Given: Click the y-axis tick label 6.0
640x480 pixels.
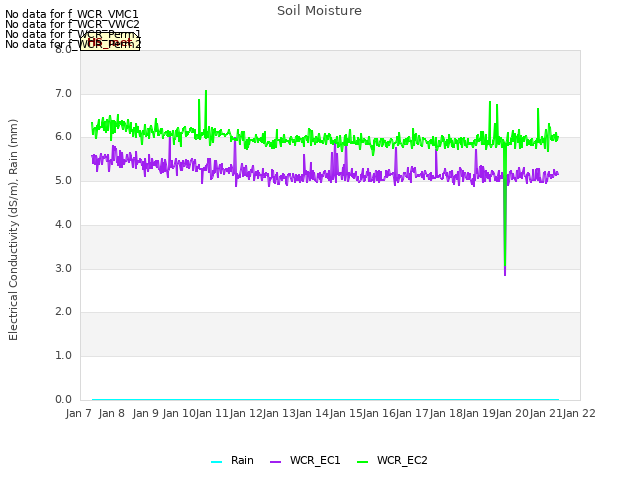Looking at the screenshot, I should pos(63,137).
